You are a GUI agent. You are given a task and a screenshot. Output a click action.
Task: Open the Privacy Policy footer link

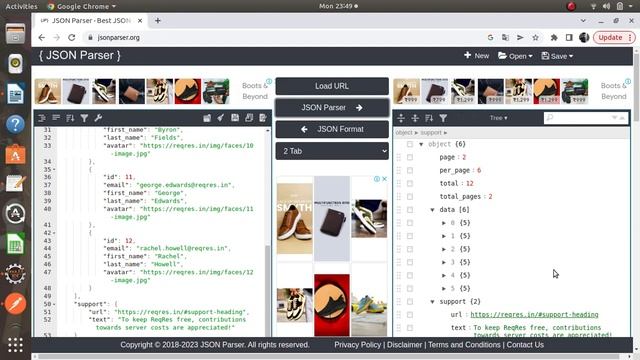point(357,345)
